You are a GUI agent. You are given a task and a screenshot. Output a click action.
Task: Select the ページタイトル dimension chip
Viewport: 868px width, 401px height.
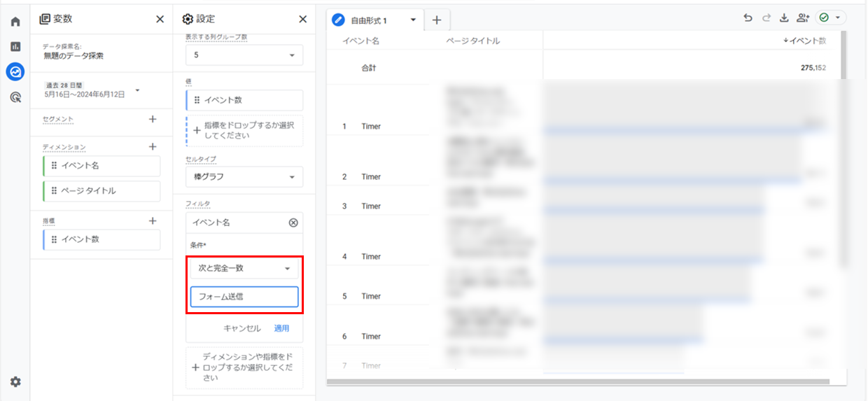(101, 190)
